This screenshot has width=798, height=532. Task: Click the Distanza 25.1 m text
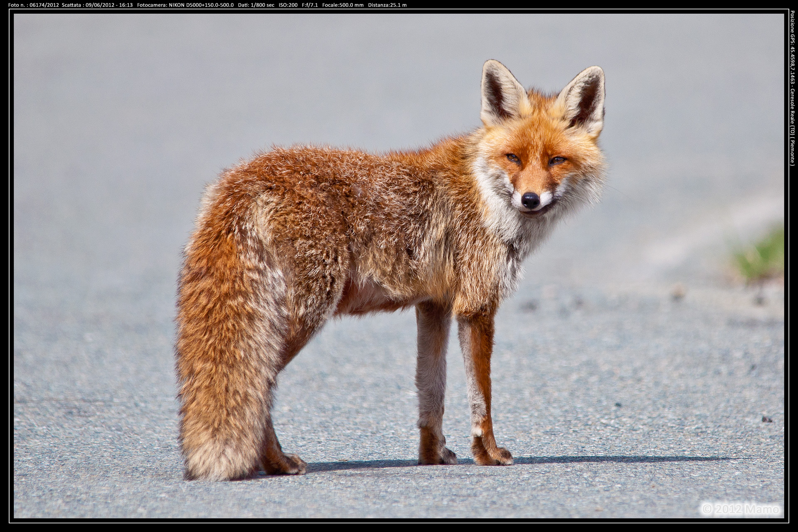(387, 5)
